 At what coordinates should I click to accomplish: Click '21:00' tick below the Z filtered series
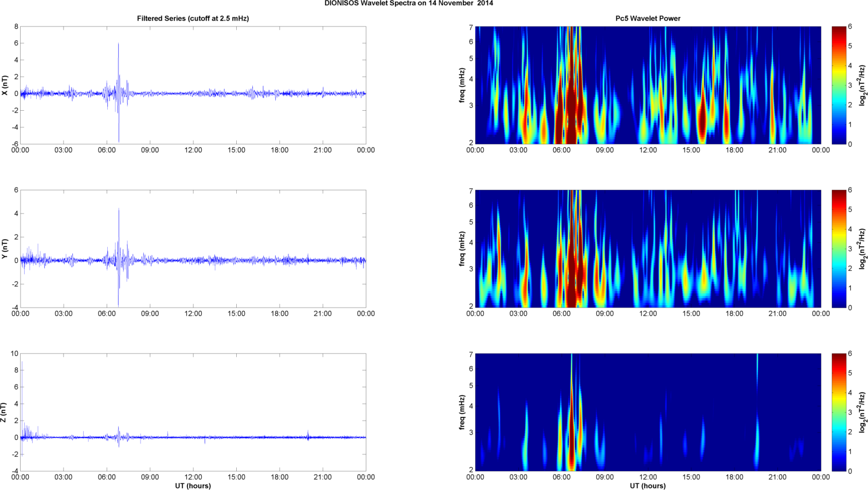coord(323,477)
